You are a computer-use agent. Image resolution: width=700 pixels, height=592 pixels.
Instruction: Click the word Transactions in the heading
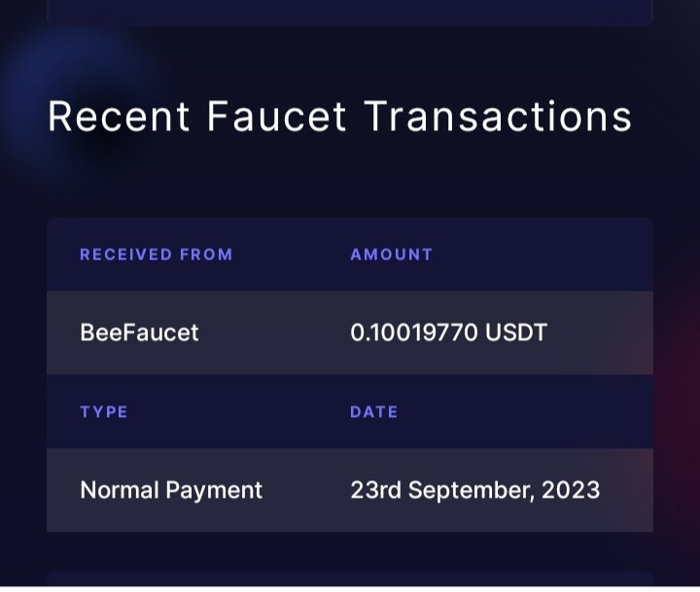tap(498, 117)
